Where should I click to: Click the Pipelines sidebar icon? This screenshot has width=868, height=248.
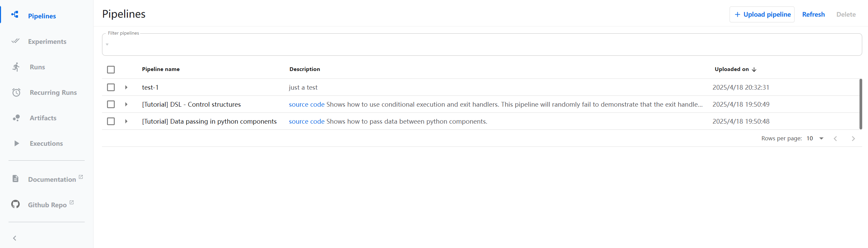point(15,14)
